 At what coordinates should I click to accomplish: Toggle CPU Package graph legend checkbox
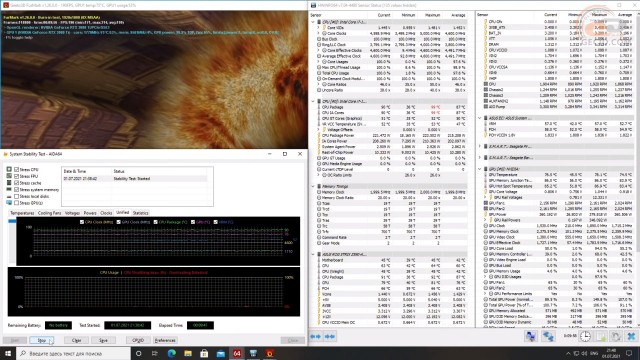(156, 222)
